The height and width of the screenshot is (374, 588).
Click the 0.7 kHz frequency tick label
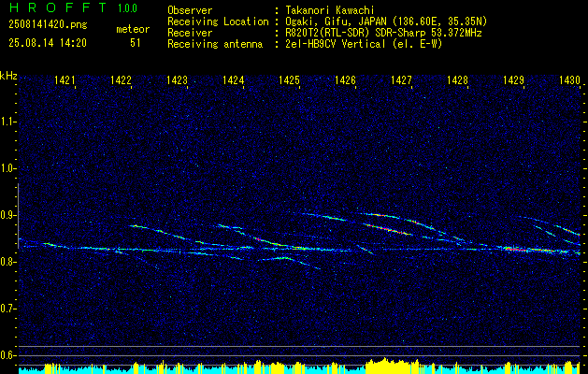[7, 309]
